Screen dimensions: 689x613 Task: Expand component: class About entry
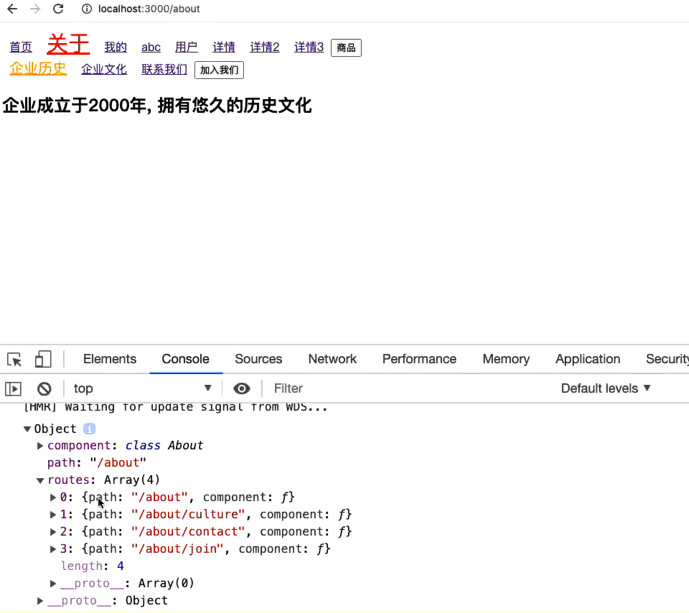tap(40, 446)
